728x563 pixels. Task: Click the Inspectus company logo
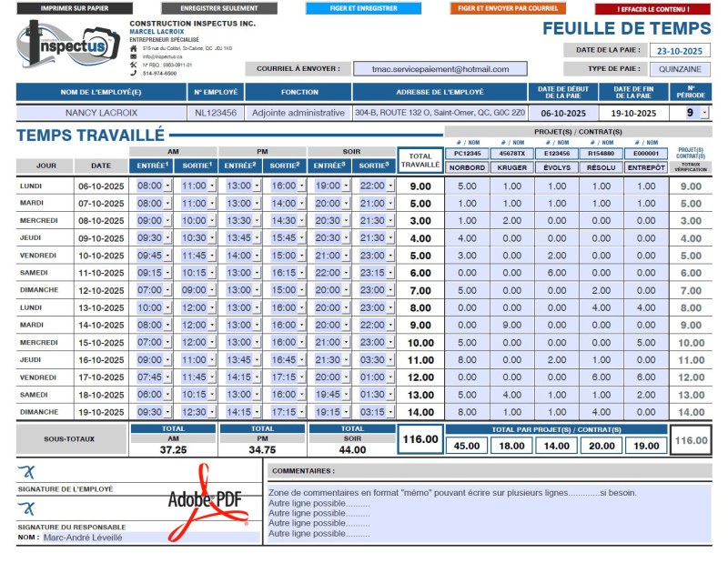point(66,47)
